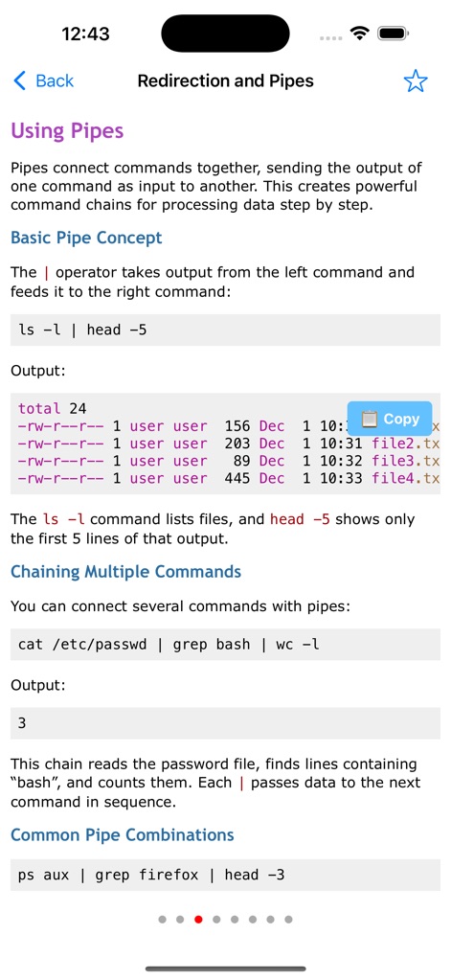The width and height of the screenshot is (451, 980).
Task: Jump to the fourth page dot
Action: 216,920
